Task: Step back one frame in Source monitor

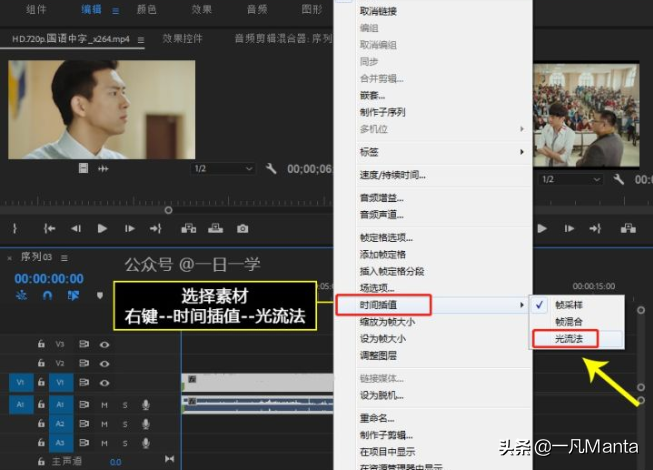Action: (76, 229)
